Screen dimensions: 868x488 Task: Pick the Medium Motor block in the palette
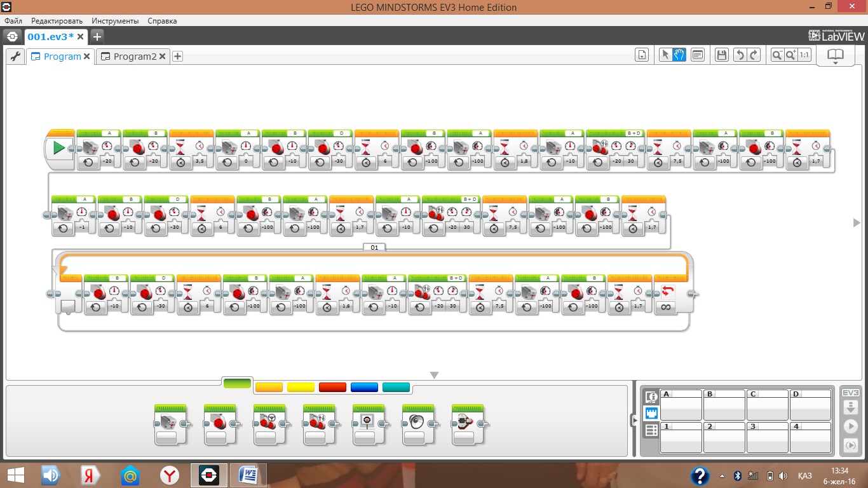(170, 424)
